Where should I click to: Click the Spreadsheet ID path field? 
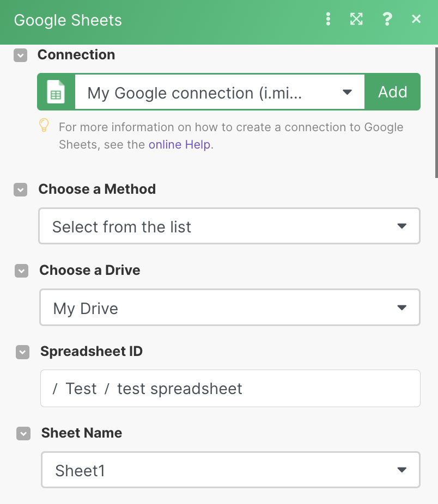(230, 389)
